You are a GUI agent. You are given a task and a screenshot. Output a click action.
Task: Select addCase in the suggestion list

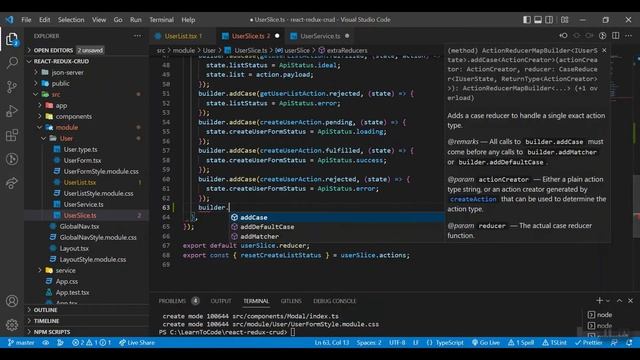[337, 218]
